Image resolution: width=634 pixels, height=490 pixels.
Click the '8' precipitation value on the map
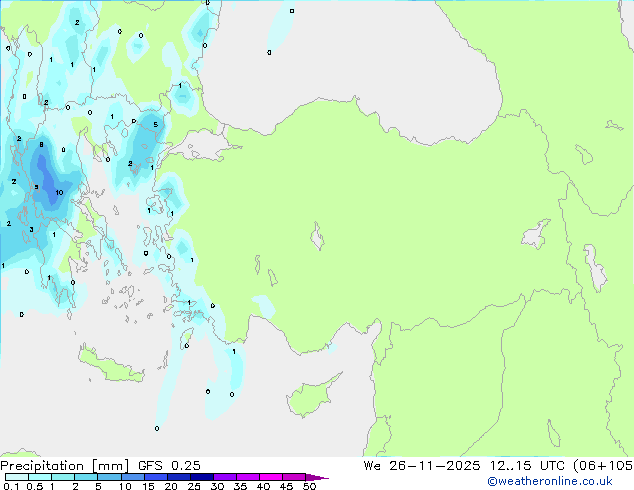(41, 144)
